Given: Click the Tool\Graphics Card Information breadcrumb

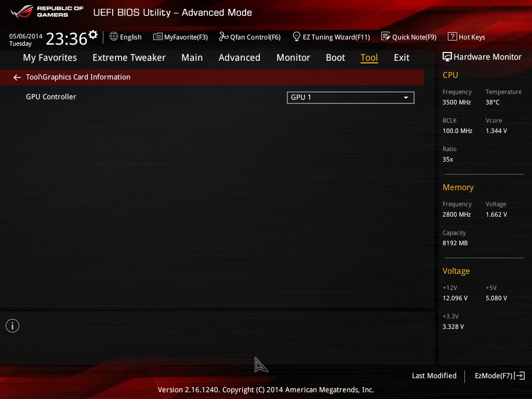Looking at the screenshot, I should [x=78, y=77].
